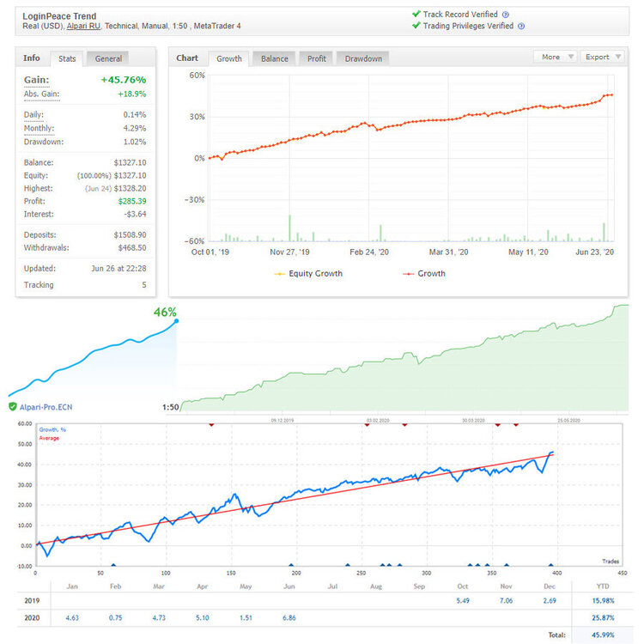Click the Highest value $1328.20
644x644 pixels.
point(130,189)
